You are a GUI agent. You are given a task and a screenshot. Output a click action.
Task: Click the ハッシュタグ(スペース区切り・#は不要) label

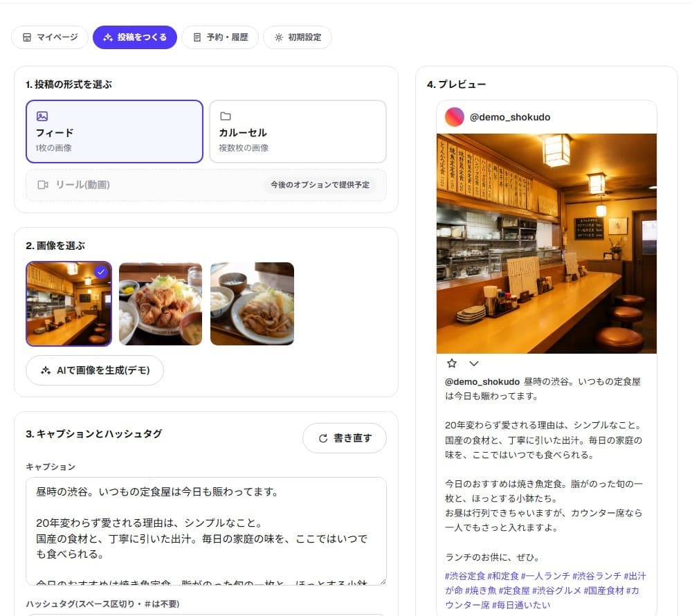[102, 604]
